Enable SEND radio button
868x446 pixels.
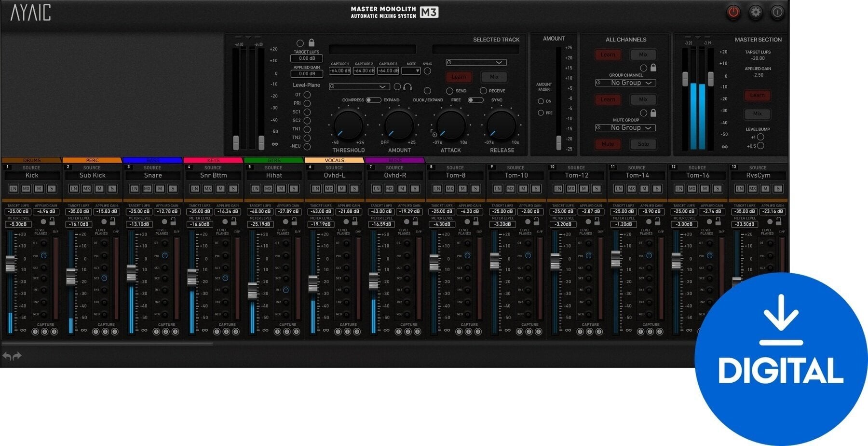pos(449,91)
